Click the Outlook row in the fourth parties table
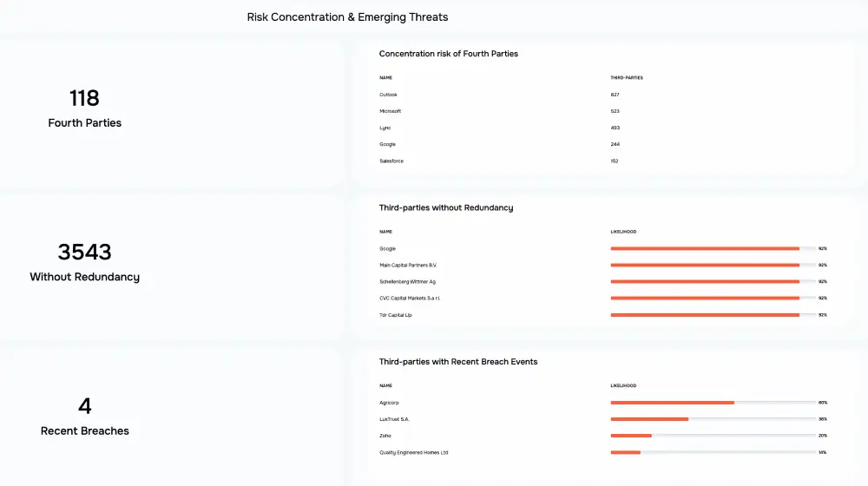Viewport: 868px width, 486px height. click(388, 95)
